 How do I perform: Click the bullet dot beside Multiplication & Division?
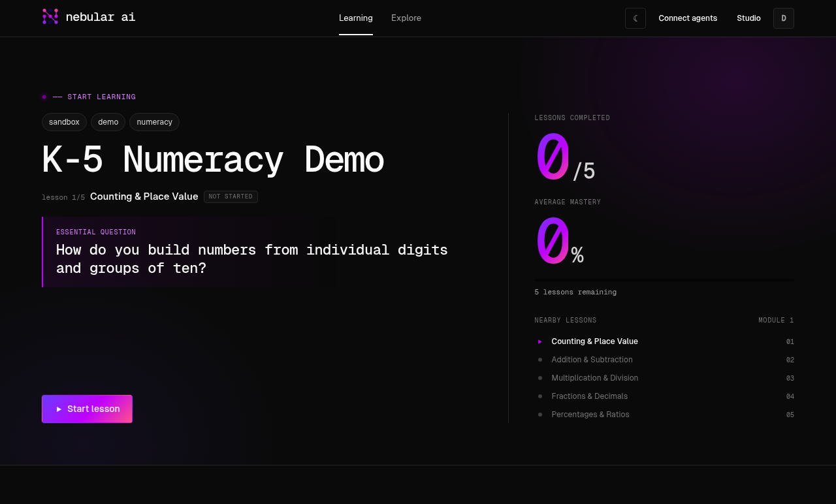click(x=540, y=378)
